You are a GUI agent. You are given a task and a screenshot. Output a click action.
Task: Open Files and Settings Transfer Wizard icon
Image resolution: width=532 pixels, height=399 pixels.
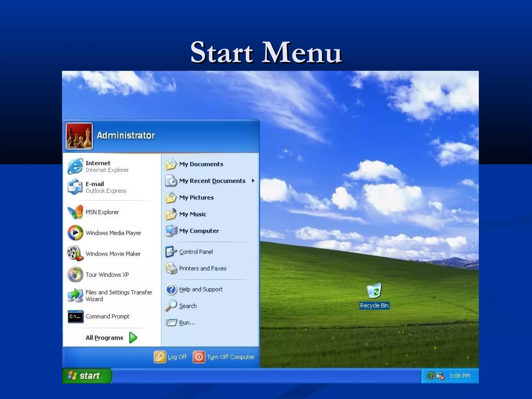(75, 295)
